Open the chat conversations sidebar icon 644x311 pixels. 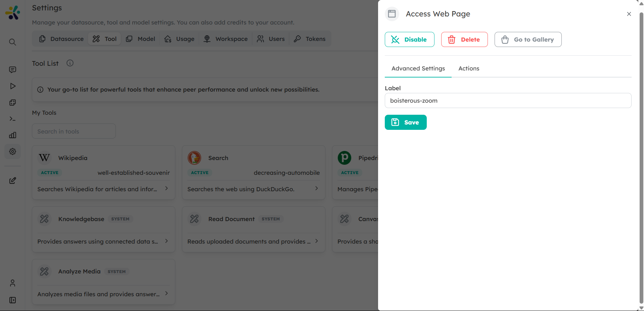click(x=12, y=69)
